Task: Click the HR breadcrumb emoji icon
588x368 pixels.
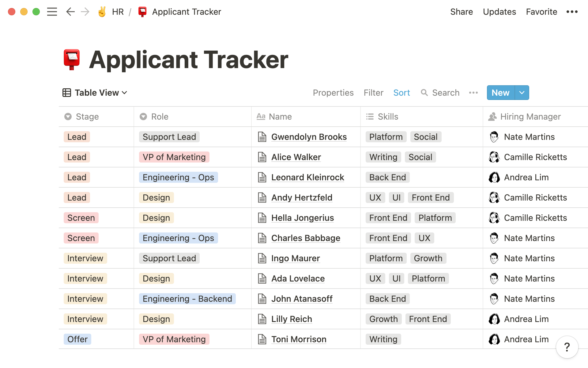Action: click(x=103, y=11)
